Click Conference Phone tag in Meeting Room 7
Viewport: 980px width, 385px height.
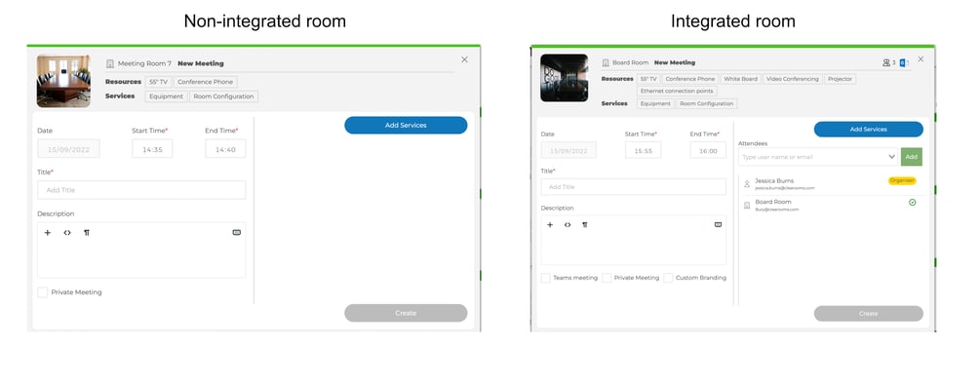click(205, 82)
